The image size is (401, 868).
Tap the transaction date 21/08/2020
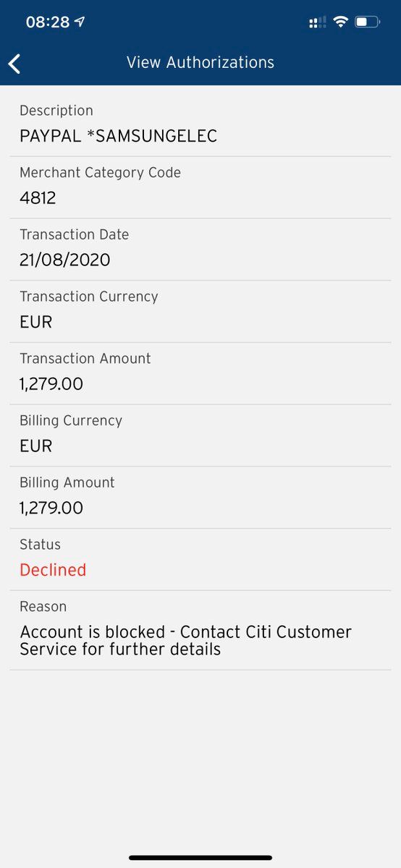tap(65, 260)
